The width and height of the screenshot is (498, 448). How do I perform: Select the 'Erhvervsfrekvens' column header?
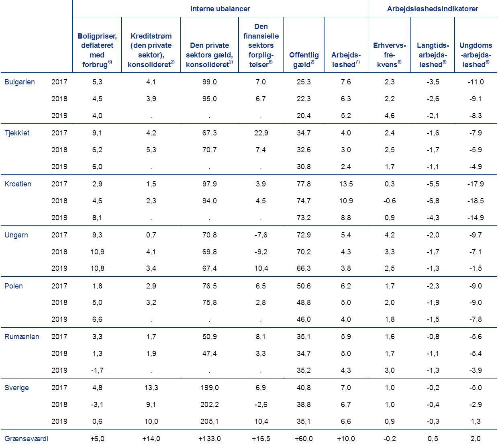pyautogui.click(x=389, y=55)
